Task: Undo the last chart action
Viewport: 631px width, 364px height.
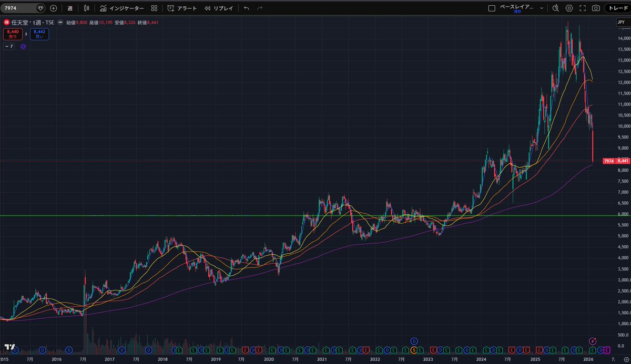Action: click(x=247, y=8)
